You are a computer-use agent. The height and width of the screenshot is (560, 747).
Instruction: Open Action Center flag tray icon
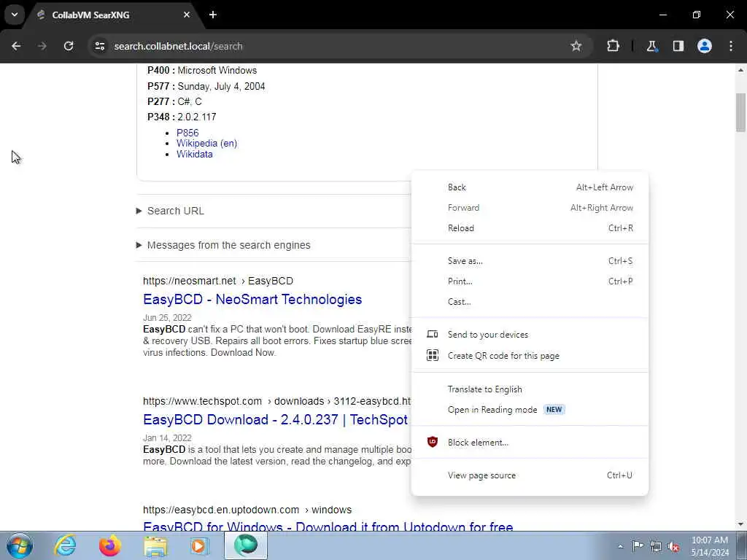638,545
